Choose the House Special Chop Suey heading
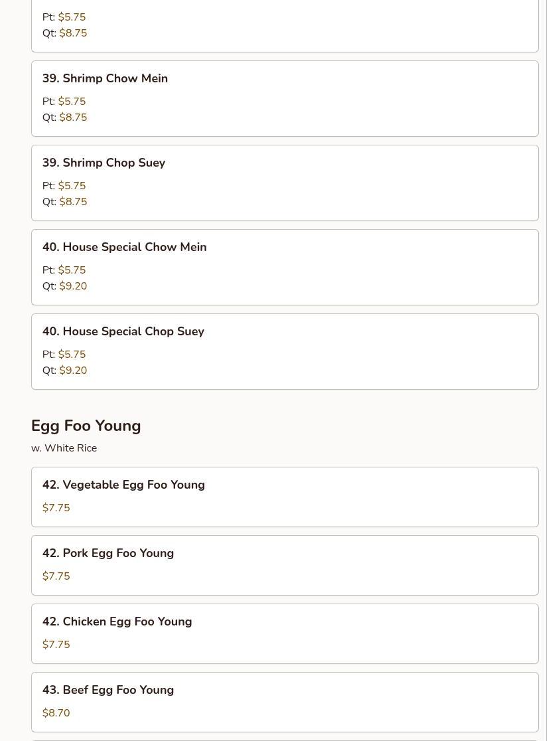 (123, 331)
